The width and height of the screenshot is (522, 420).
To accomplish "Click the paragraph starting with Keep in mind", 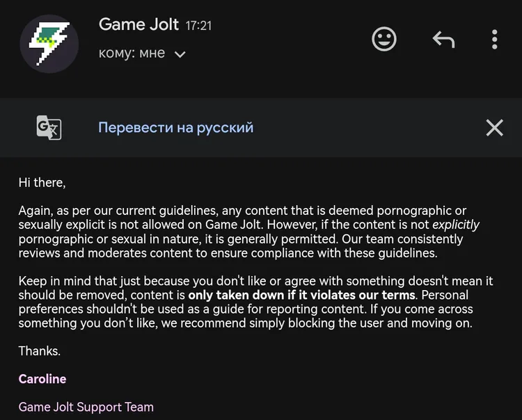I will pyautogui.click(x=255, y=302).
